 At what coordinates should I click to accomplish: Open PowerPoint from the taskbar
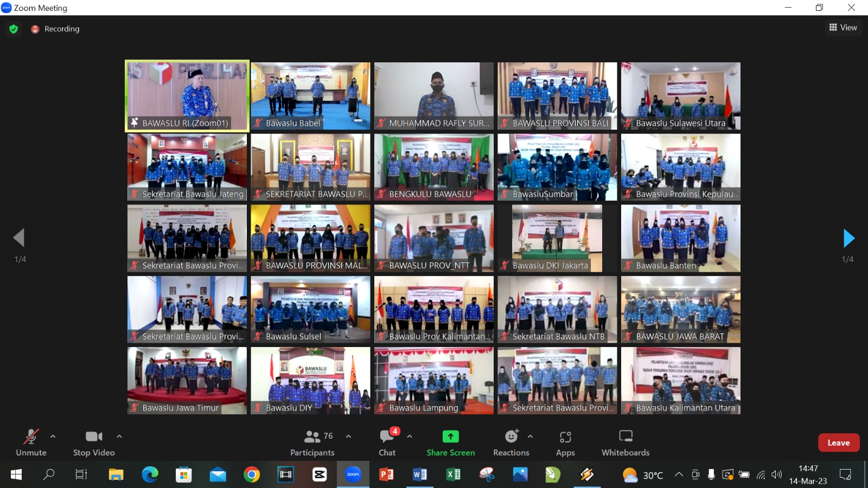[386, 475]
